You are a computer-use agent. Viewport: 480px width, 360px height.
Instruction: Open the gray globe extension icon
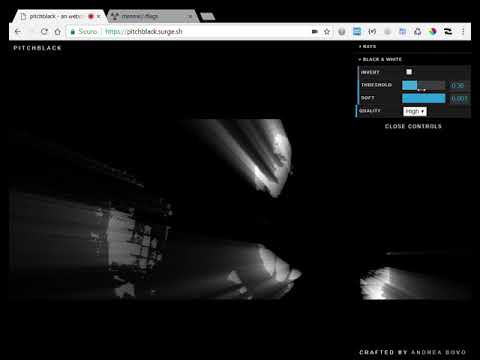(342, 32)
